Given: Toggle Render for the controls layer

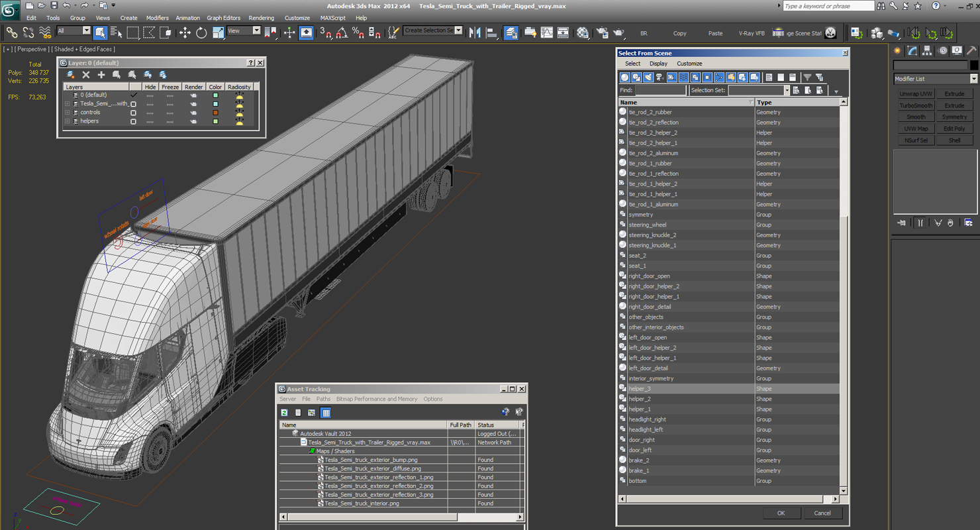Looking at the screenshot, I should 193,113.
